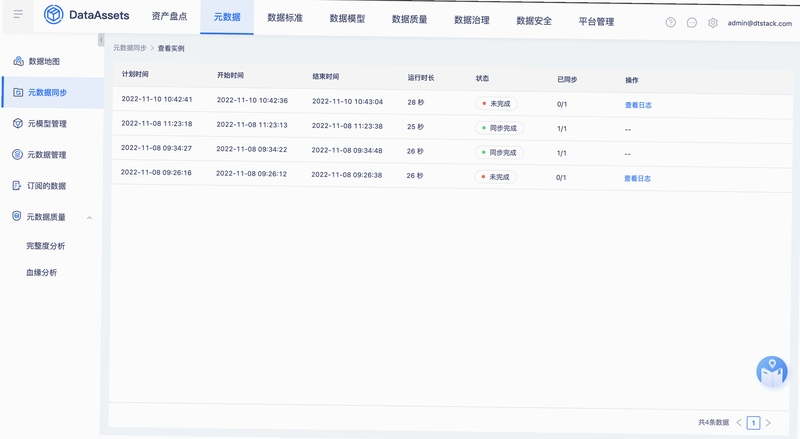The width and height of the screenshot is (800, 439).
Task: Go to previous page arrow
Action: (x=739, y=422)
